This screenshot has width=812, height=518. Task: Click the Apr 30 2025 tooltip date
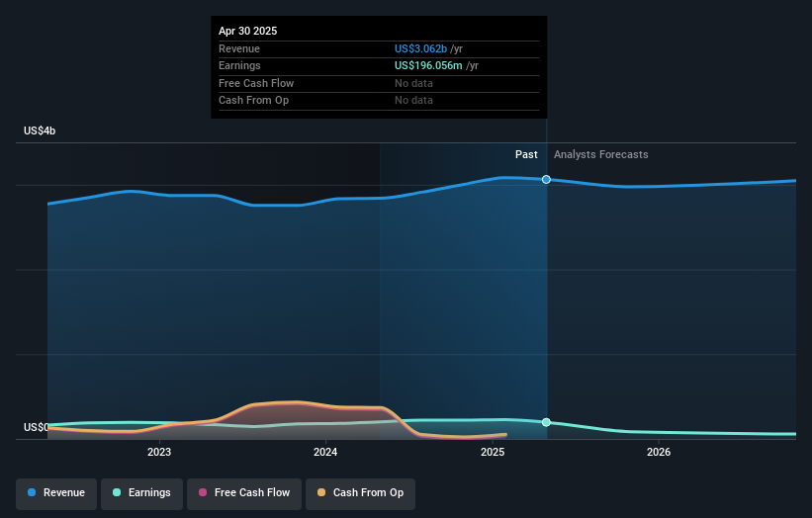click(x=247, y=31)
